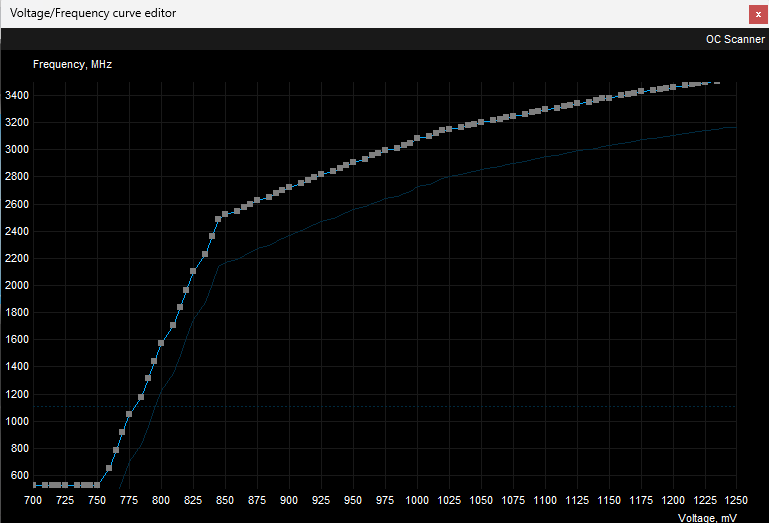Viewport: 769px width, 523px height.
Task: Select the curve point at 1075 mV
Action: [x=513, y=116]
